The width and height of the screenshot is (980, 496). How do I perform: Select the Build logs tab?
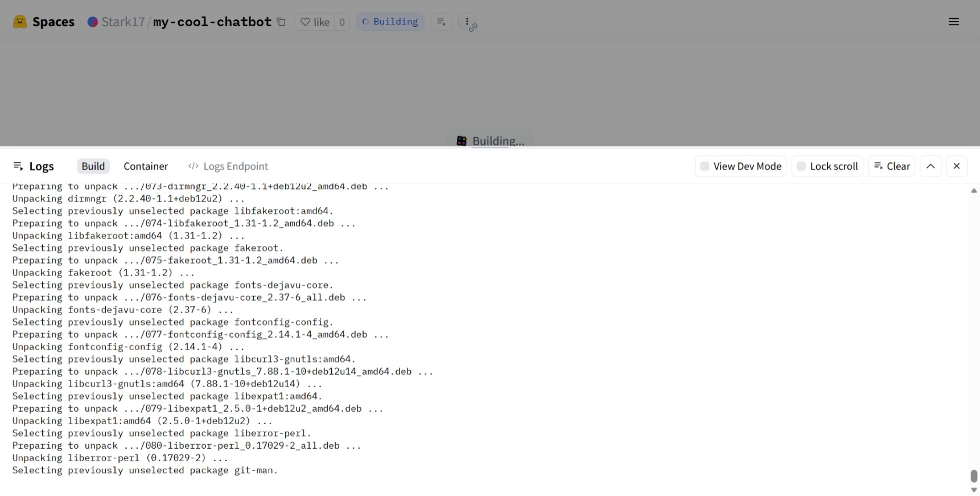click(93, 166)
